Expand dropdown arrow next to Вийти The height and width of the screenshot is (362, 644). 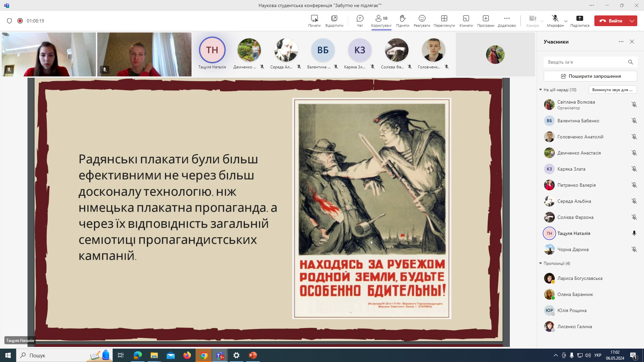coord(632,21)
